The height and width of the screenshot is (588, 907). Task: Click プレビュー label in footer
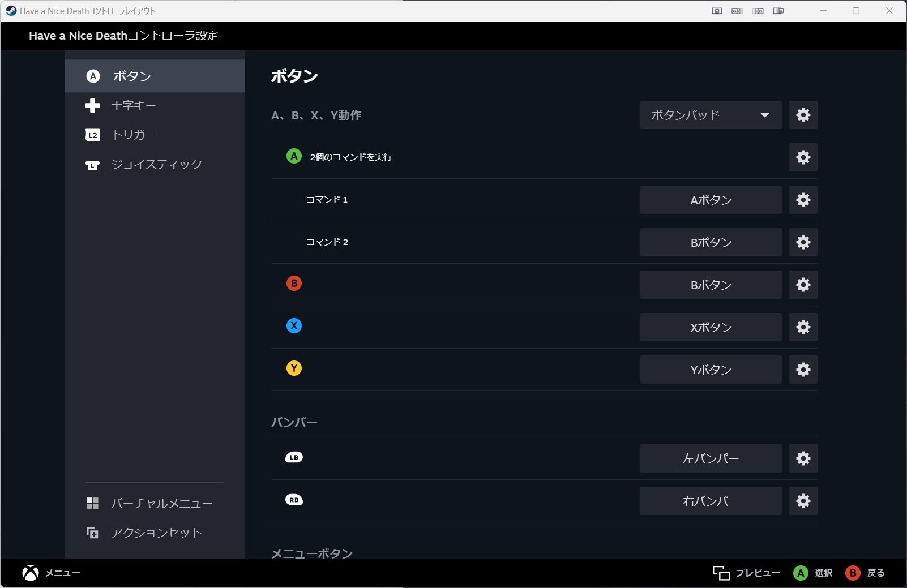[x=758, y=573]
